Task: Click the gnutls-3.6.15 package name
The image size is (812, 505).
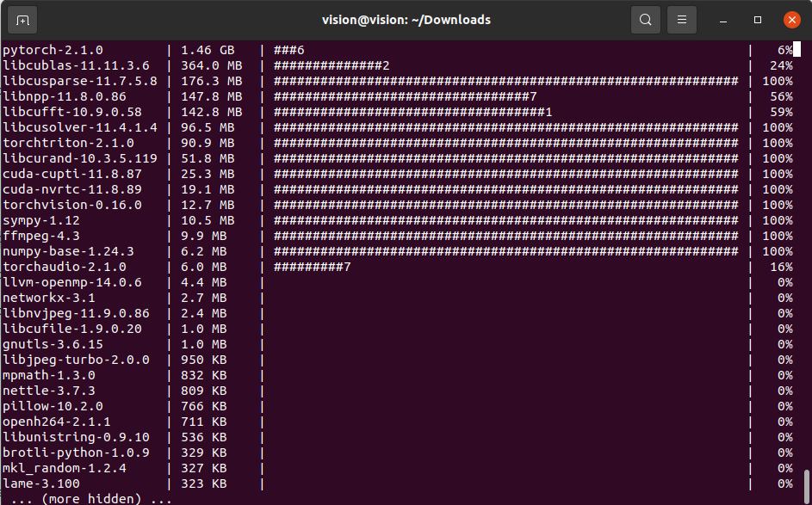Action: coord(53,345)
